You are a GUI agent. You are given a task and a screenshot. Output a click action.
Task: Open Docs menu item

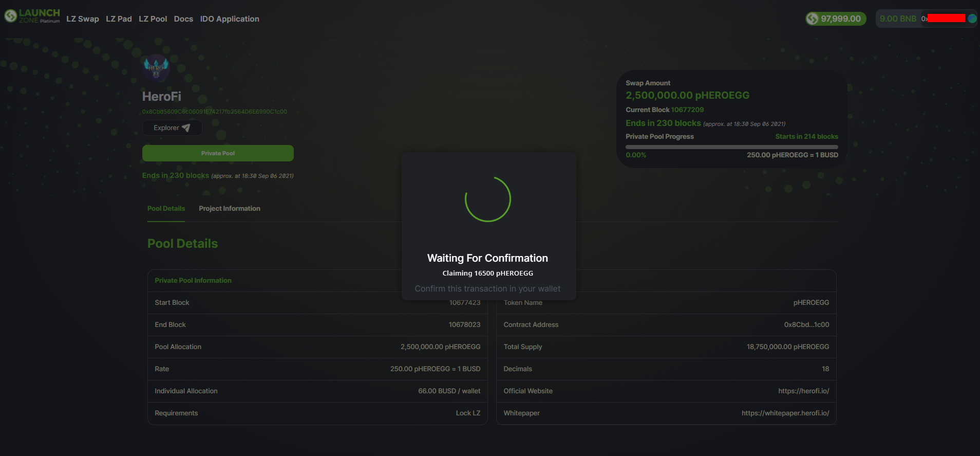pyautogui.click(x=183, y=19)
